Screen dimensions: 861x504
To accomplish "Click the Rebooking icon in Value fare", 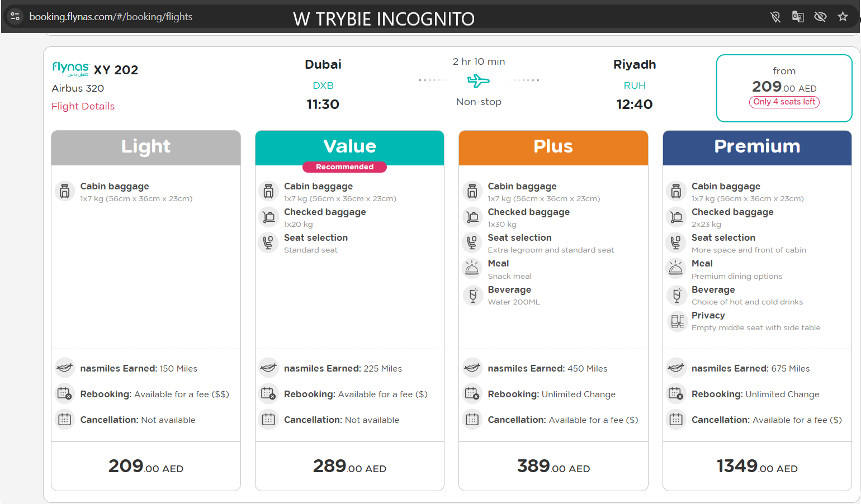I will [x=268, y=393].
